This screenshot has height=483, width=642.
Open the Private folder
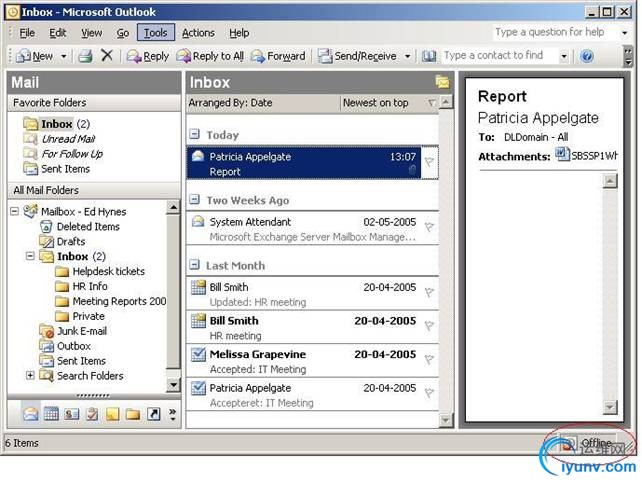(88, 316)
